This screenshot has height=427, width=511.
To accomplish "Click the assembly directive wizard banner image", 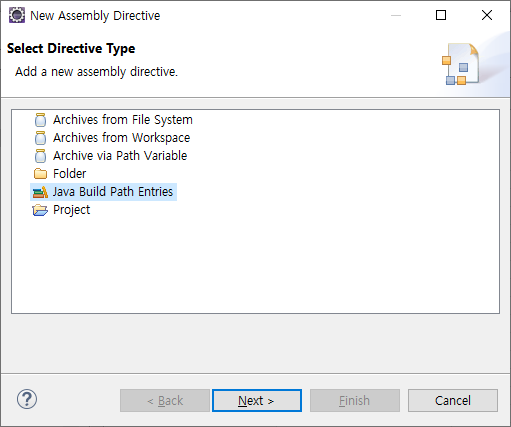I will (461, 64).
